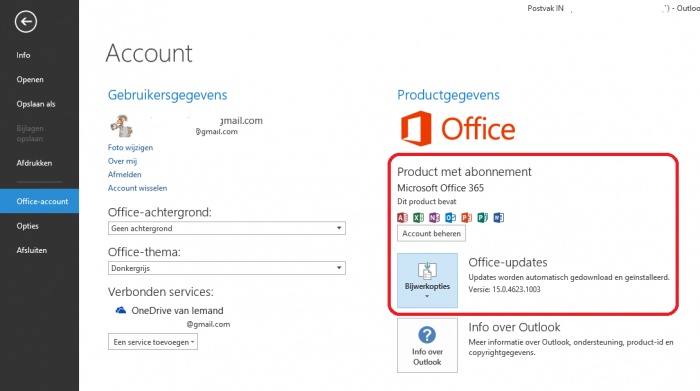Open the Over mij link

pos(122,161)
